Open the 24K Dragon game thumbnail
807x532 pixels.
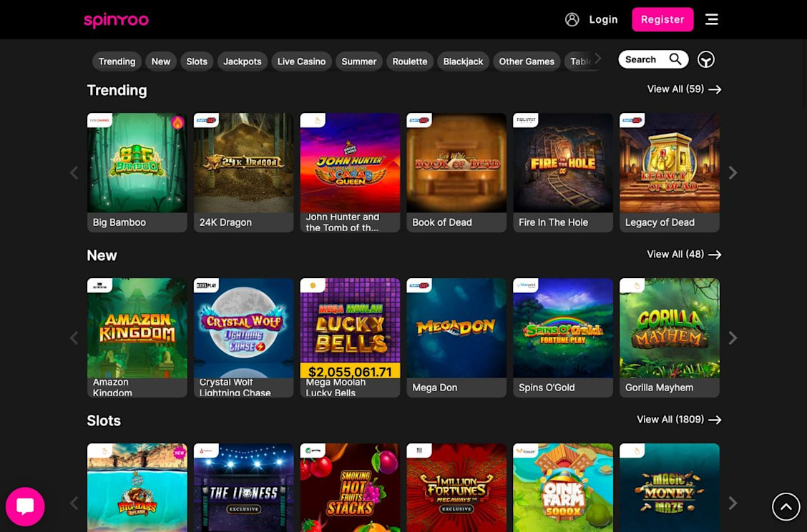pyautogui.click(x=243, y=162)
